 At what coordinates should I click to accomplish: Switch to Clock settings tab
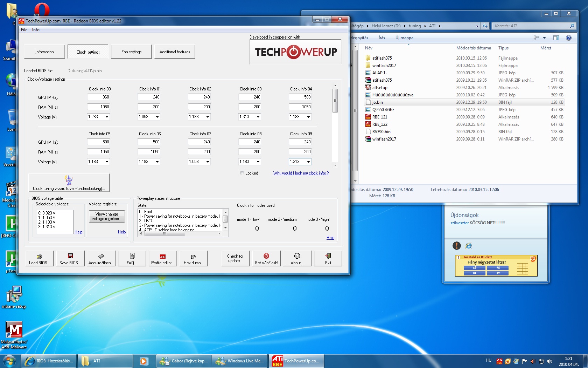tap(88, 52)
